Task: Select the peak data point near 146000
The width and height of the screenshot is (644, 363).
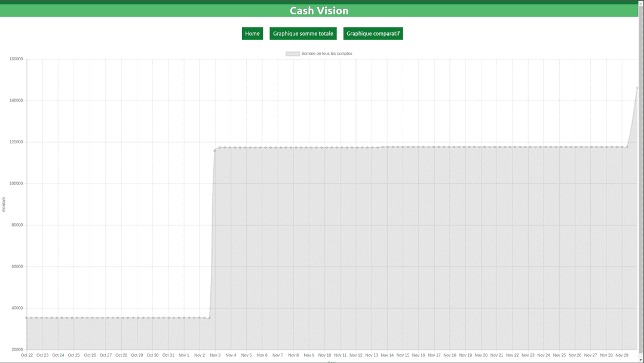Action: tap(637, 87)
